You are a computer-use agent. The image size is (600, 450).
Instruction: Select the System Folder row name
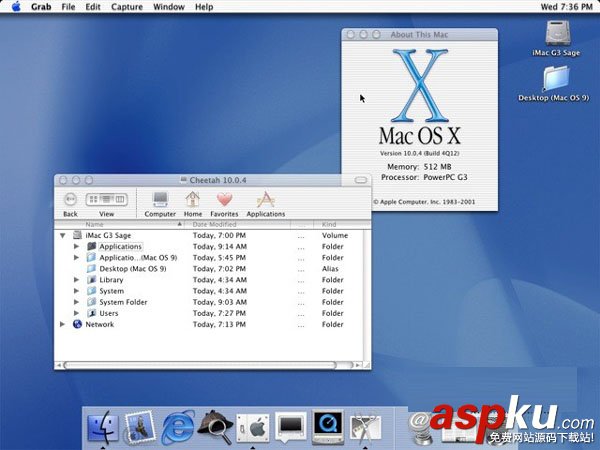click(x=123, y=302)
